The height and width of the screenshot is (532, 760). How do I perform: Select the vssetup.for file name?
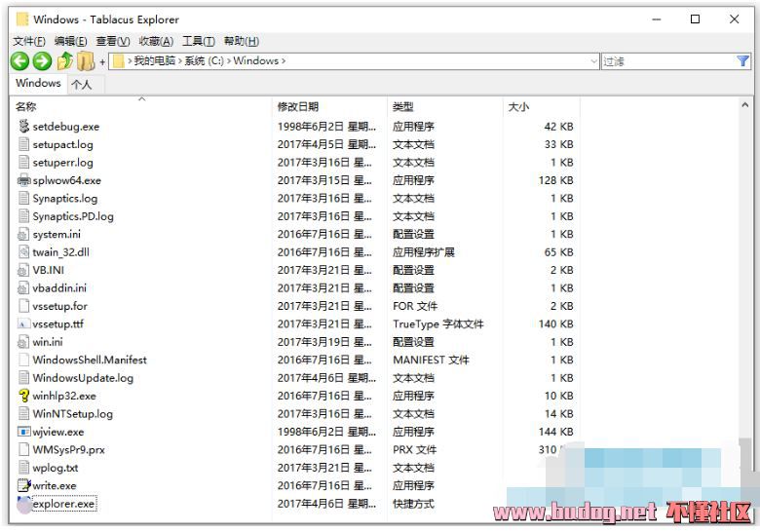click(x=60, y=306)
